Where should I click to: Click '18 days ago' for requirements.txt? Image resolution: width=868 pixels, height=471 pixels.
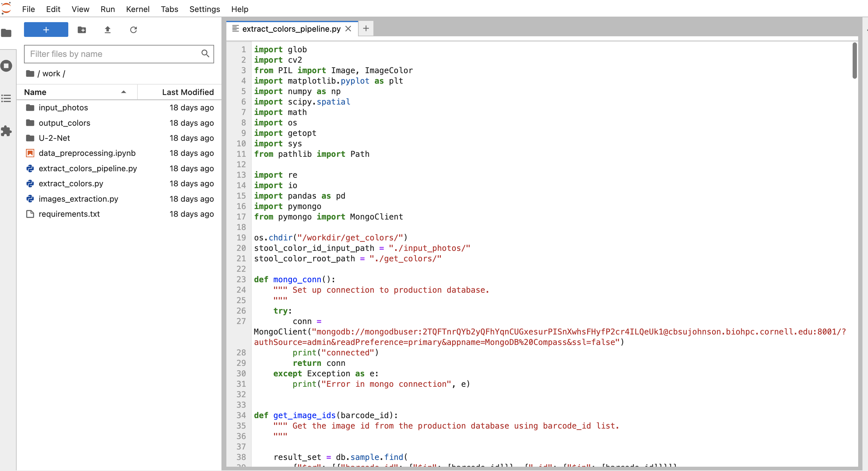coord(191,214)
